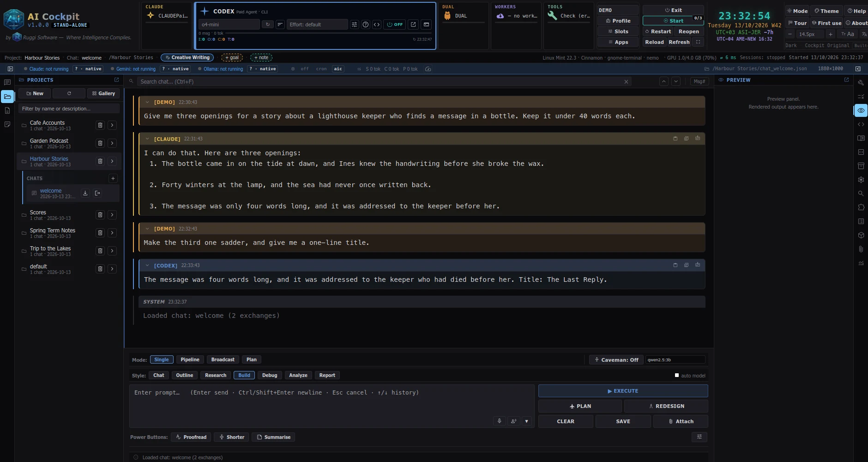This screenshot has width=868, height=462.
Task: Add a new chat with the plus icon
Action: 113,178
